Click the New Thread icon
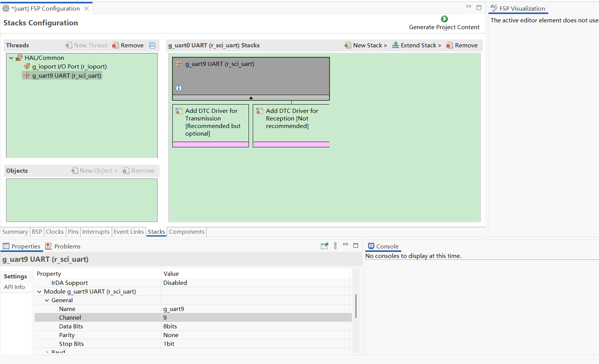 coord(69,45)
